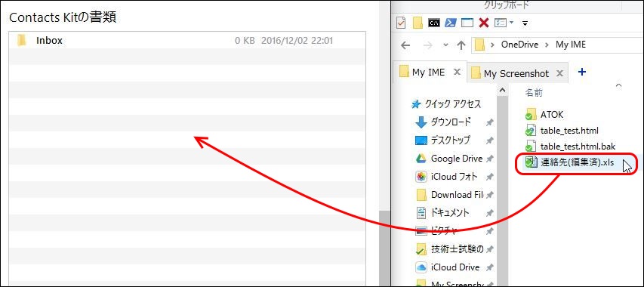
Task: Add a new tab with the plus button
Action: pos(581,72)
